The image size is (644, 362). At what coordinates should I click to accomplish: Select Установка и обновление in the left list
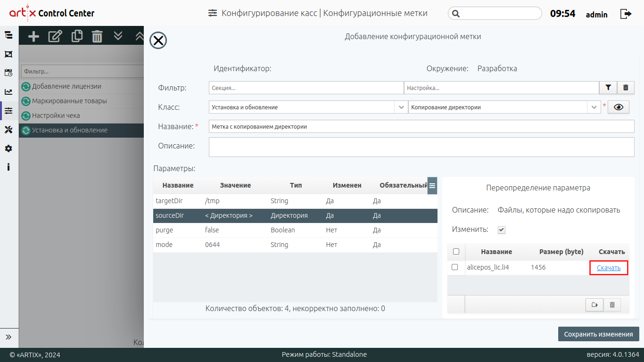coord(82,131)
